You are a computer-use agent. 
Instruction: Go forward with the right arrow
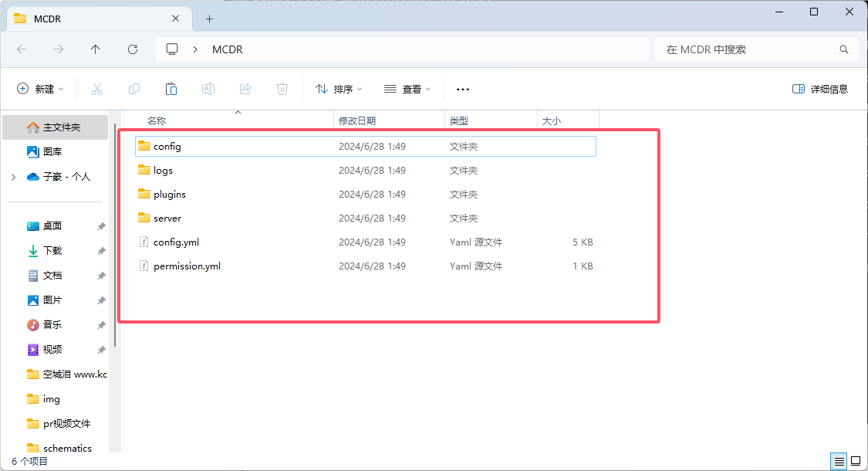tap(58, 49)
